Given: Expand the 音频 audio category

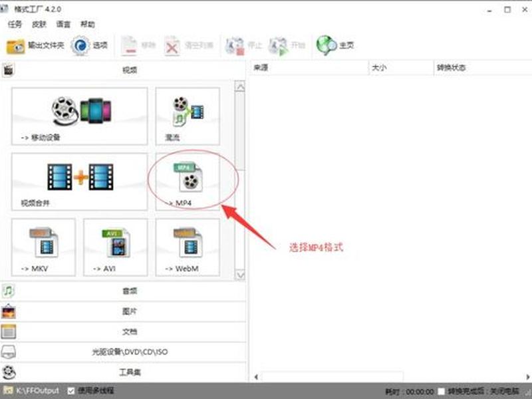Looking at the screenshot, I should 123,291.
